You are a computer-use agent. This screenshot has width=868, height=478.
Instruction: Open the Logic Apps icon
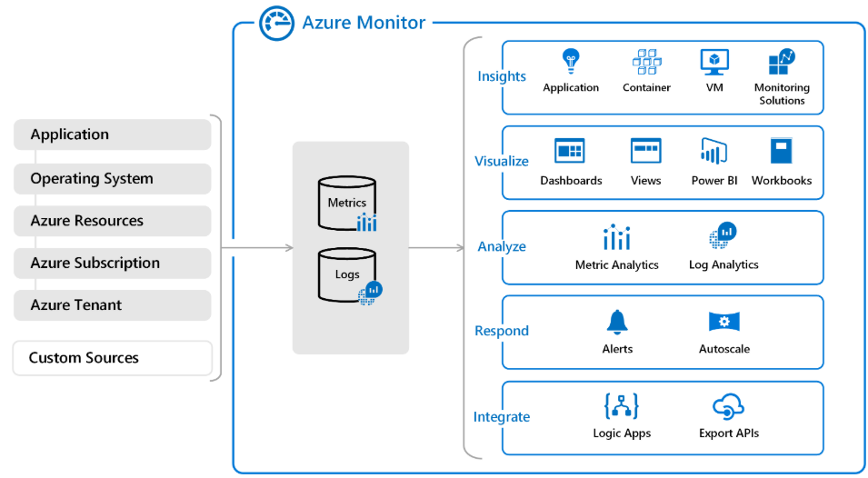tap(622, 405)
